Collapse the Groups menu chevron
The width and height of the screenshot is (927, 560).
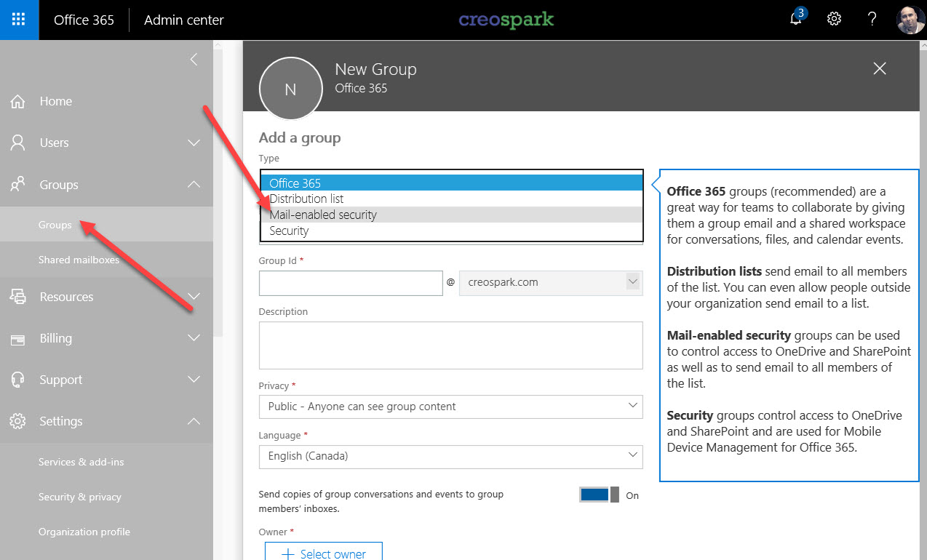[194, 185]
